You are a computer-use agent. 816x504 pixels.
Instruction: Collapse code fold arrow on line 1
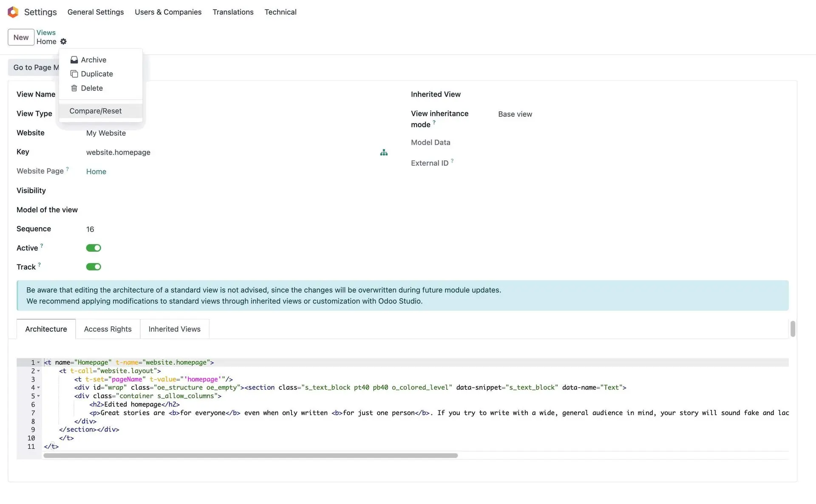39,363
